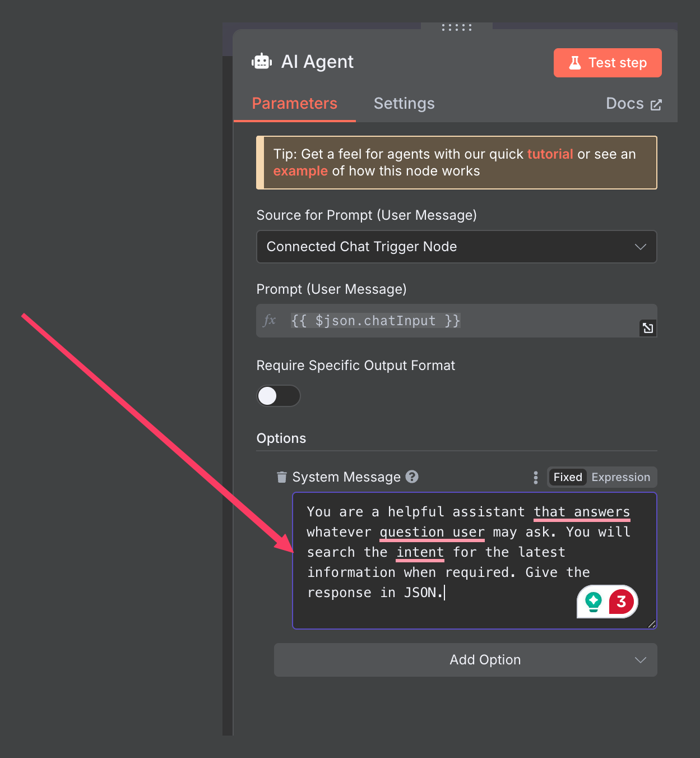Click the underlined words 'question user'
The image size is (700, 758).
432,532
